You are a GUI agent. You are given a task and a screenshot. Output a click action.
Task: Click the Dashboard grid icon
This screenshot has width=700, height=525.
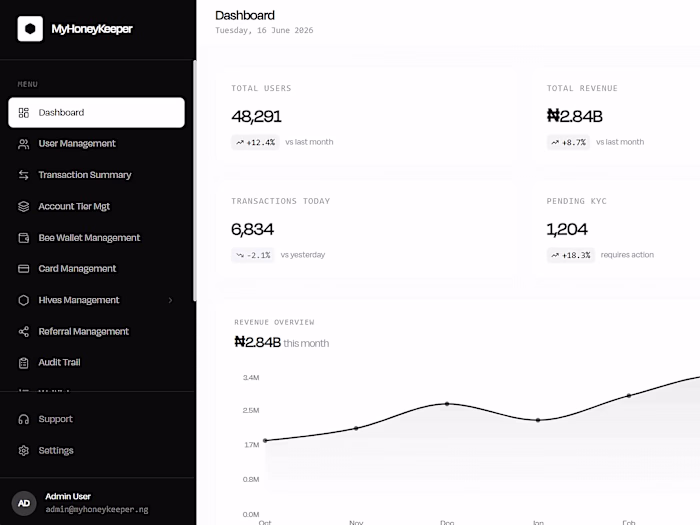click(24, 112)
